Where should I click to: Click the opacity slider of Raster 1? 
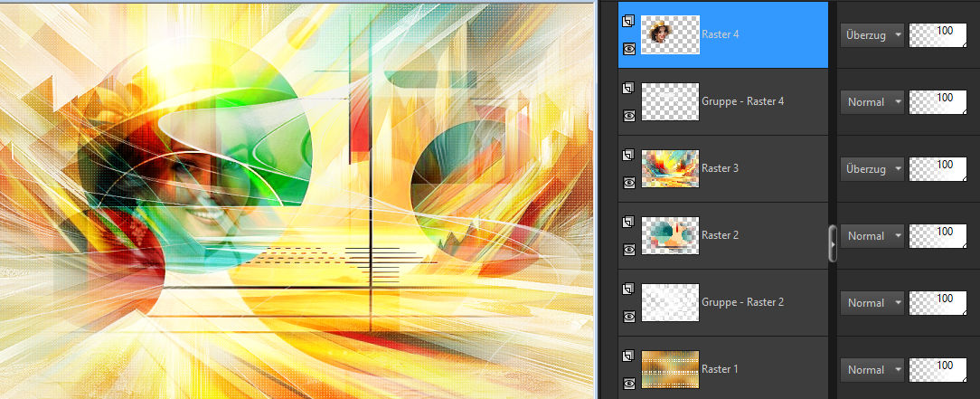point(938,370)
